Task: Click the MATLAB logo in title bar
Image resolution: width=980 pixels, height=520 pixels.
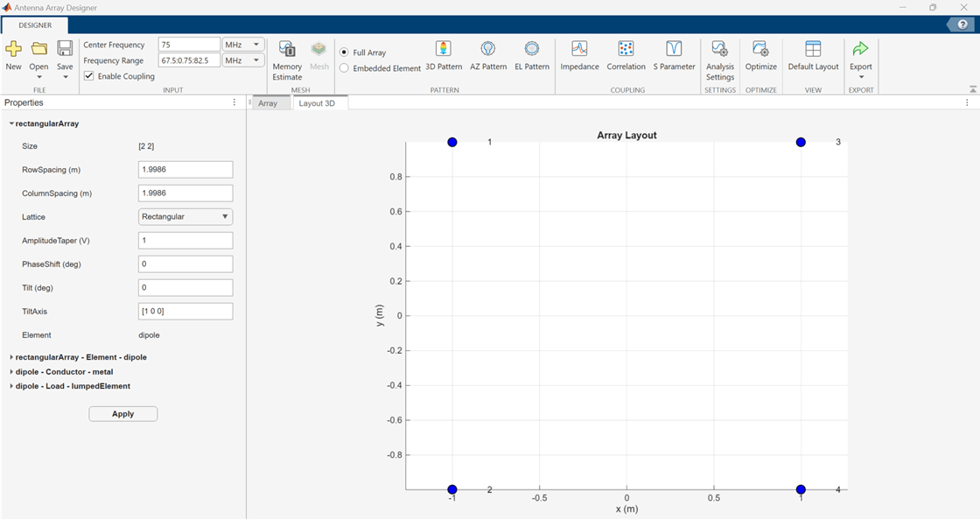Action: [x=7, y=8]
